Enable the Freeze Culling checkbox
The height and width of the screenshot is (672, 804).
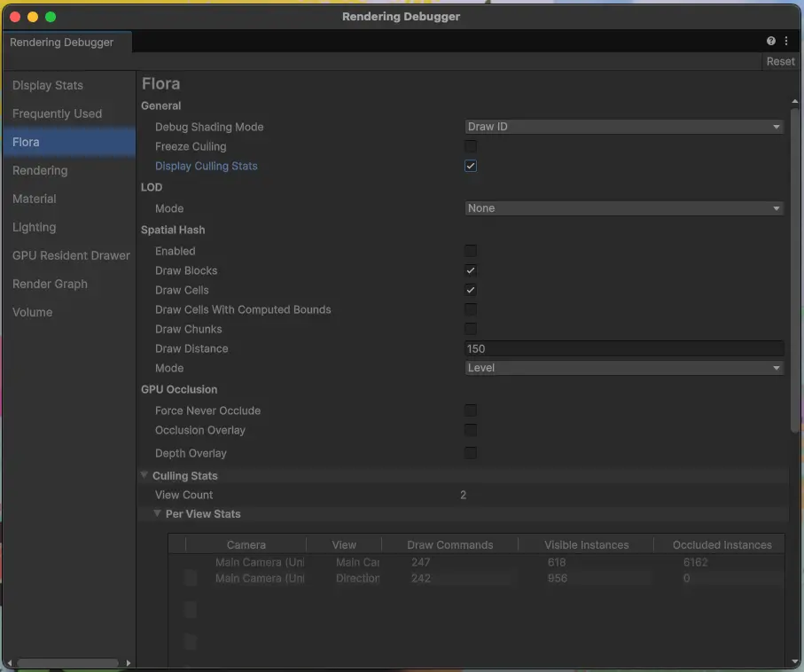pos(470,146)
